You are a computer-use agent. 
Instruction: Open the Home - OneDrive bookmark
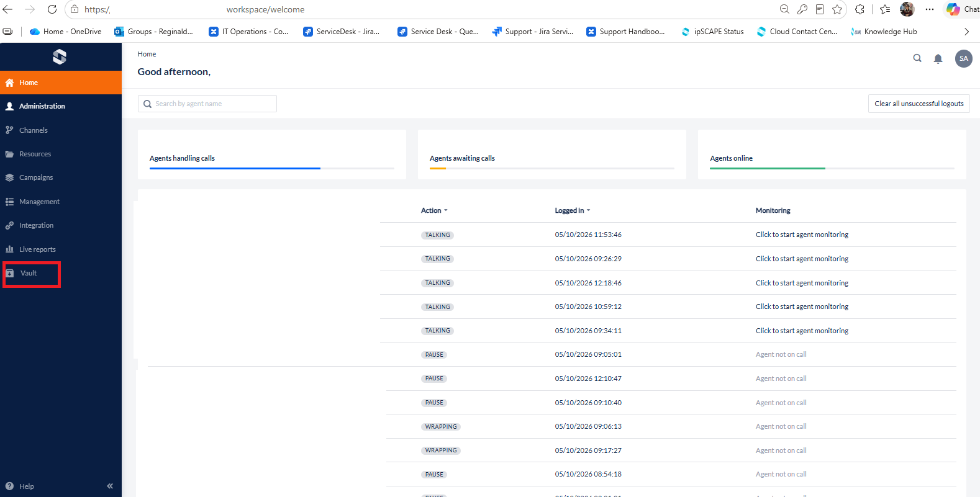[66, 32]
